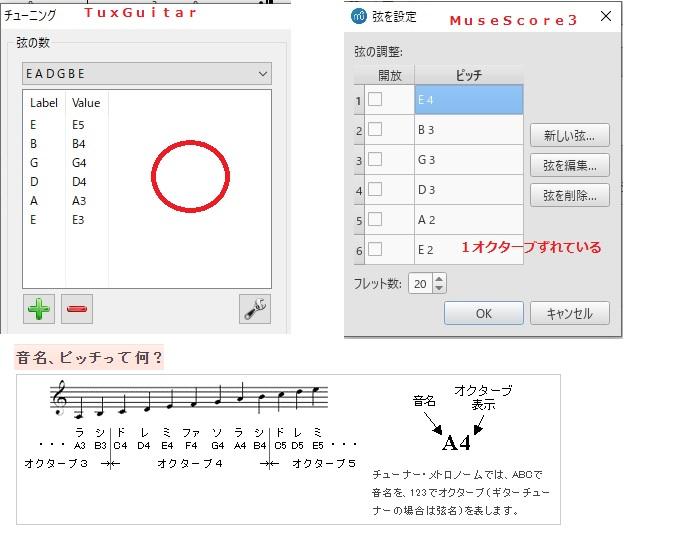Viewport: 676px width, 556px height.
Task: Close the MuseScore string dialog
Action: tap(606, 16)
